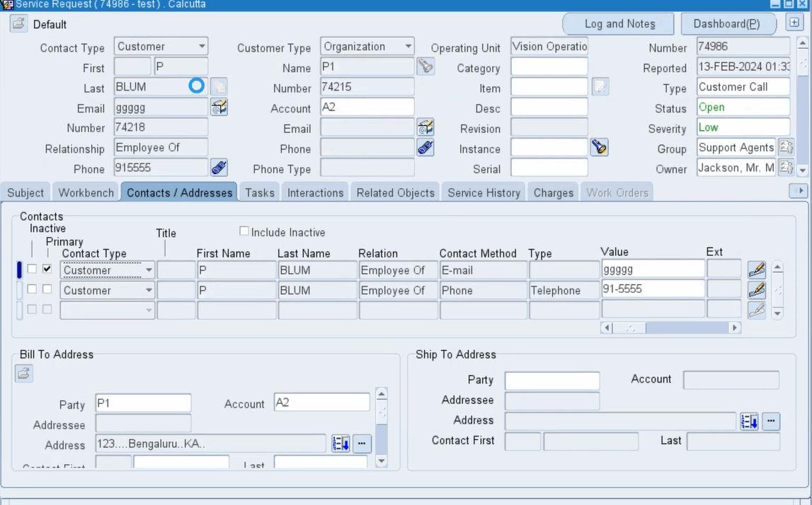The image size is (812, 505).
Task: Click the Severity field showing Low
Action: (x=743, y=127)
